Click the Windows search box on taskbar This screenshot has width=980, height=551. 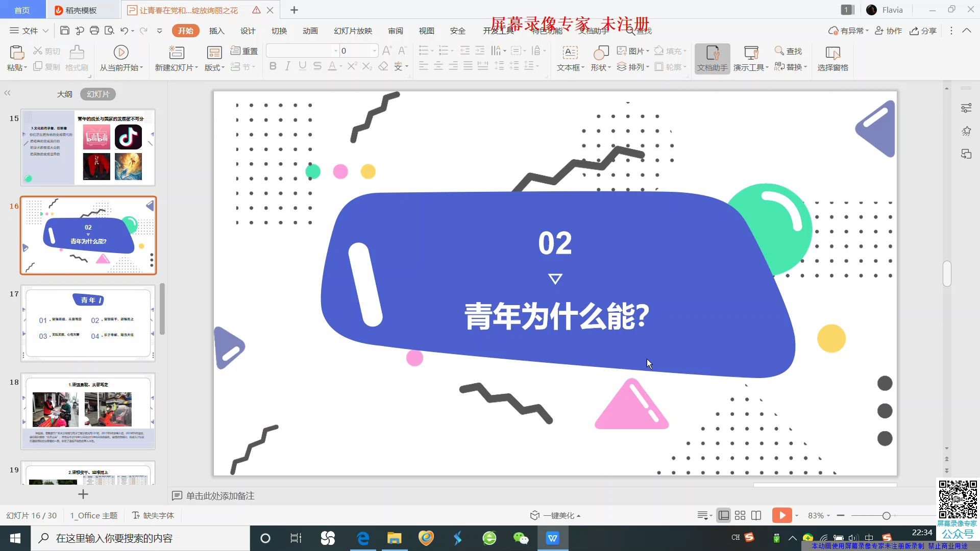coord(140,538)
